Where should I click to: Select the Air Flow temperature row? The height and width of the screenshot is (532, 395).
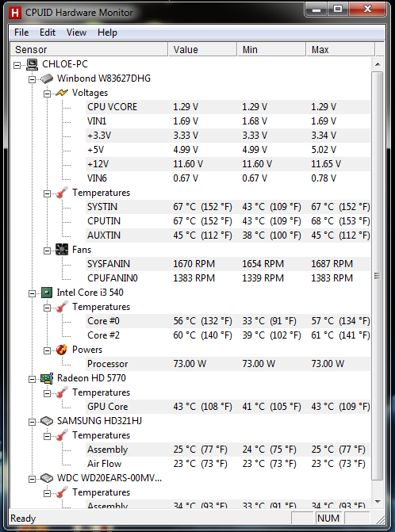pos(228,464)
